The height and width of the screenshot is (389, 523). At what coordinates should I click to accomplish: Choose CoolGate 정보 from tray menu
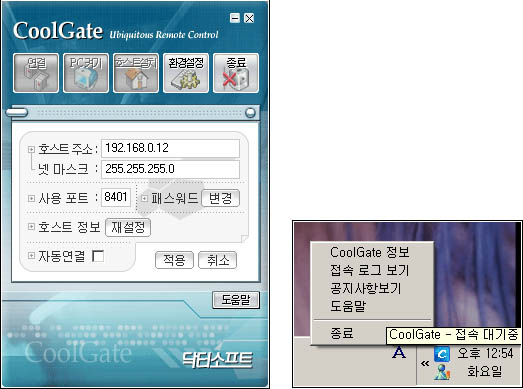tap(370, 252)
